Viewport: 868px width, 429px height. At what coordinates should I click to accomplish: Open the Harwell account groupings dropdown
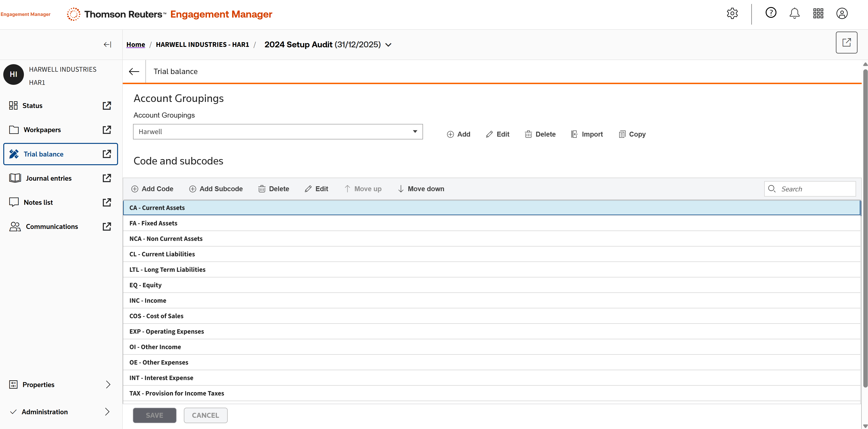(278, 132)
